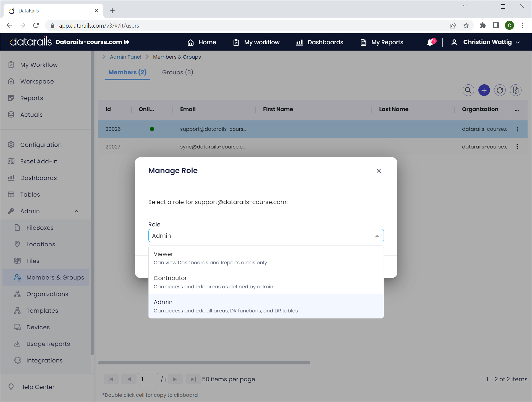Click the Admin Panel breadcrumb link
The height and width of the screenshot is (402, 532).
pos(125,57)
